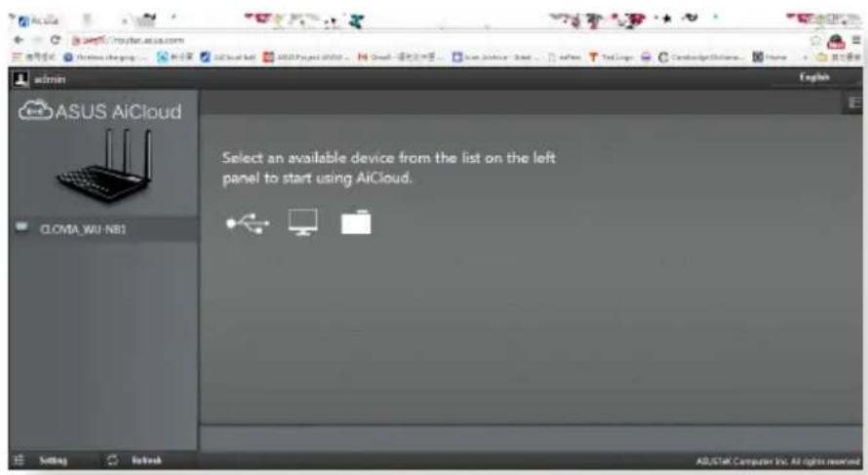Open the Cambridge Dictionary bookmark
The image size is (868, 475).
(700, 57)
